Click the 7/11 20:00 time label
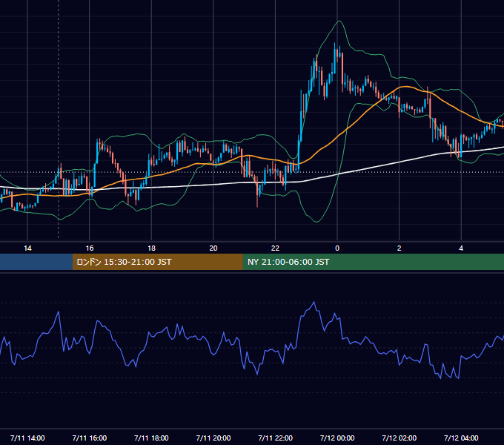 point(213,438)
